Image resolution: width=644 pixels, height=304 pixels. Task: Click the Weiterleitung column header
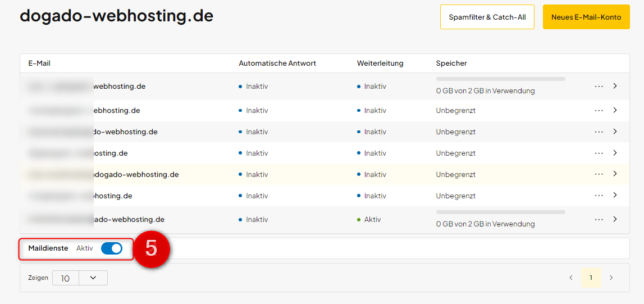point(380,63)
